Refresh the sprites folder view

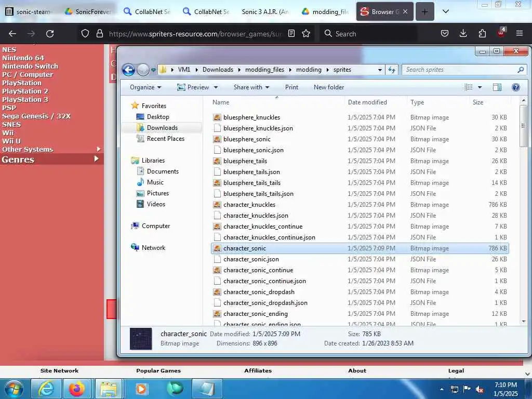click(x=392, y=70)
